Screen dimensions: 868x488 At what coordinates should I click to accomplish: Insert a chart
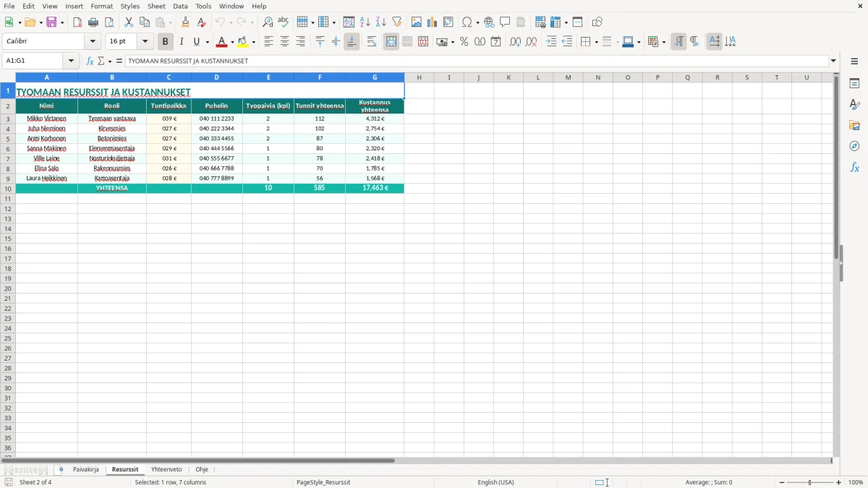click(x=433, y=22)
